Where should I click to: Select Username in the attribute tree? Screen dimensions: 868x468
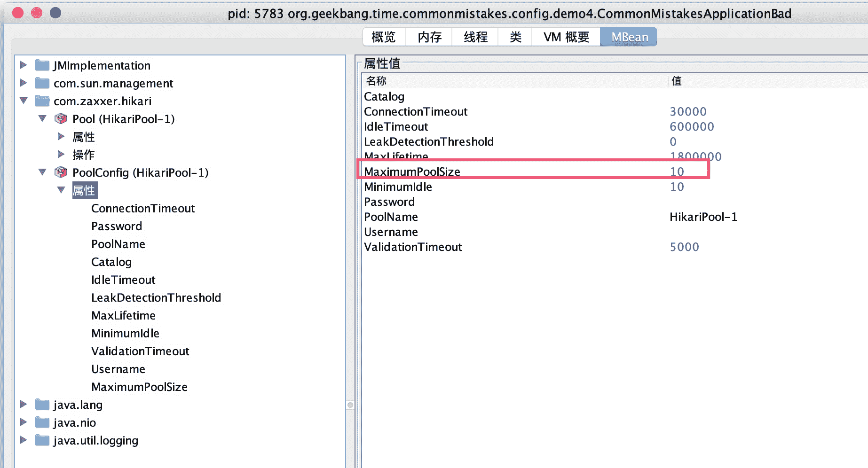tap(118, 369)
